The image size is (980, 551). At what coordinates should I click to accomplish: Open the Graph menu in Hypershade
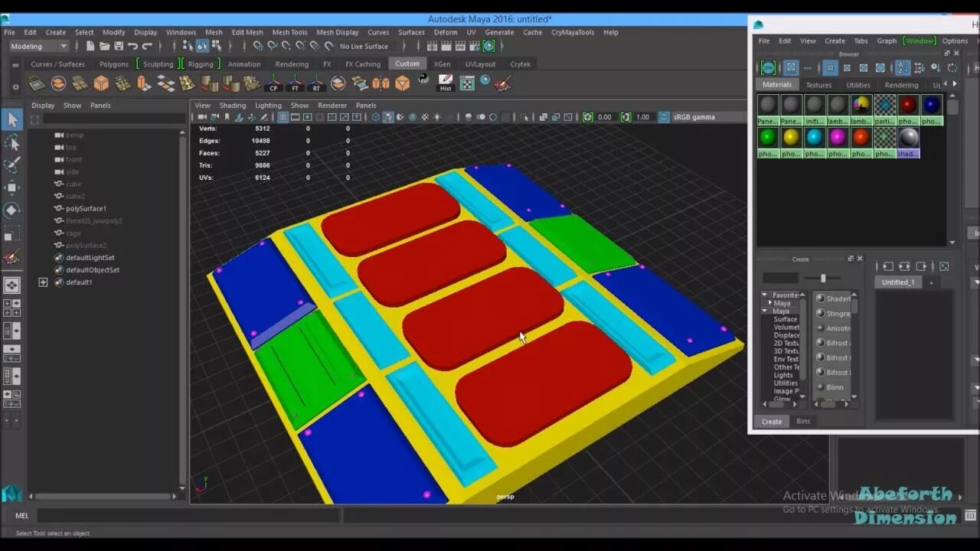click(887, 41)
